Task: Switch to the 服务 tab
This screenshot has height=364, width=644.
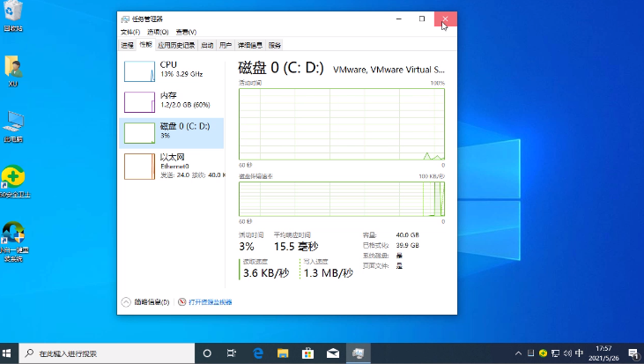Action: click(x=275, y=44)
